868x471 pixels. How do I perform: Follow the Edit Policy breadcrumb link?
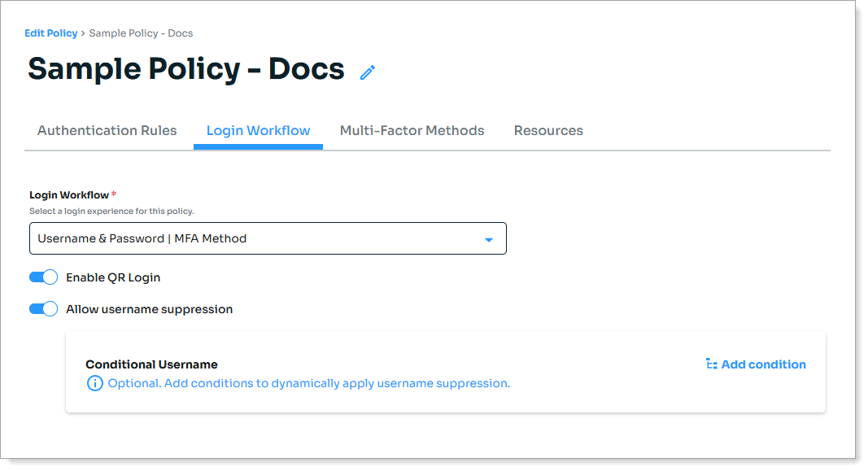tap(51, 33)
